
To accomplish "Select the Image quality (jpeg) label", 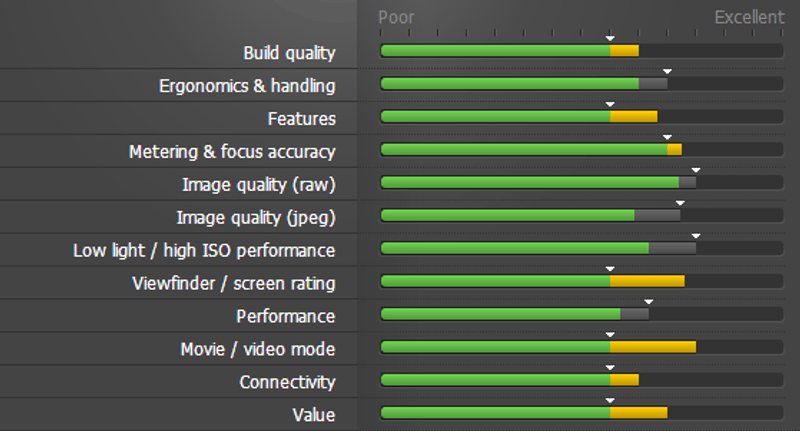I will 255,217.
